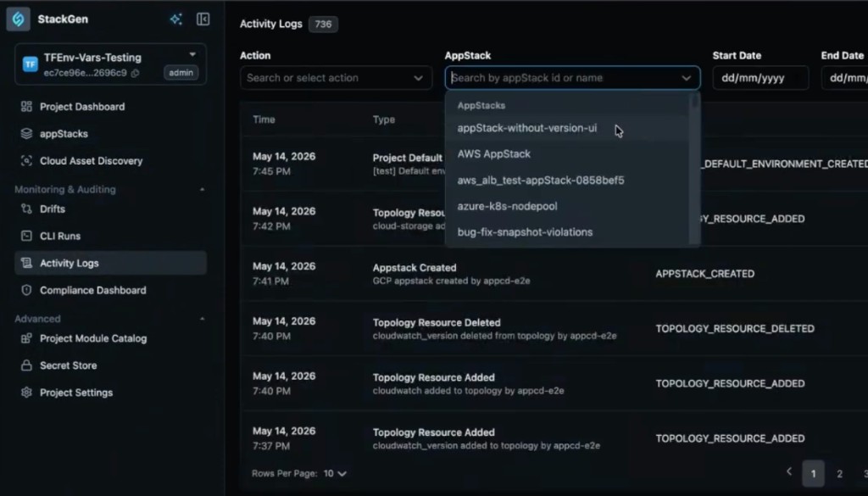
Task: Click the appStacks layers icon
Action: click(x=26, y=133)
